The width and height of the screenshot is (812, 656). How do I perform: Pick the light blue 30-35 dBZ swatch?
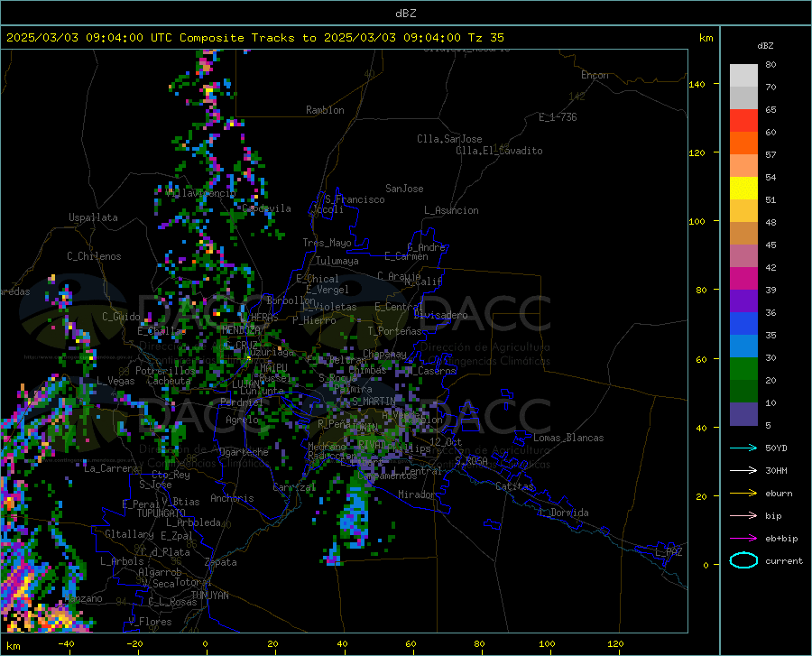[743, 346]
